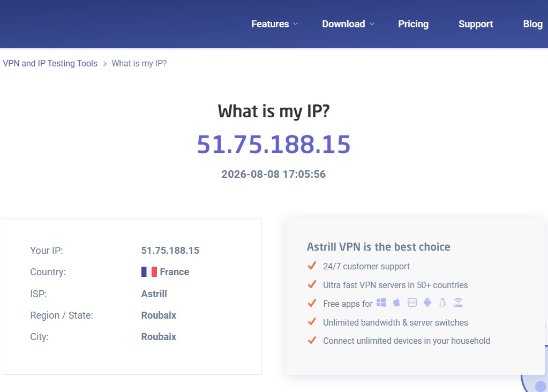This screenshot has width=548, height=392.
Task: Click 'Astrill VPN is the best choice' heading
Action: [379, 247]
